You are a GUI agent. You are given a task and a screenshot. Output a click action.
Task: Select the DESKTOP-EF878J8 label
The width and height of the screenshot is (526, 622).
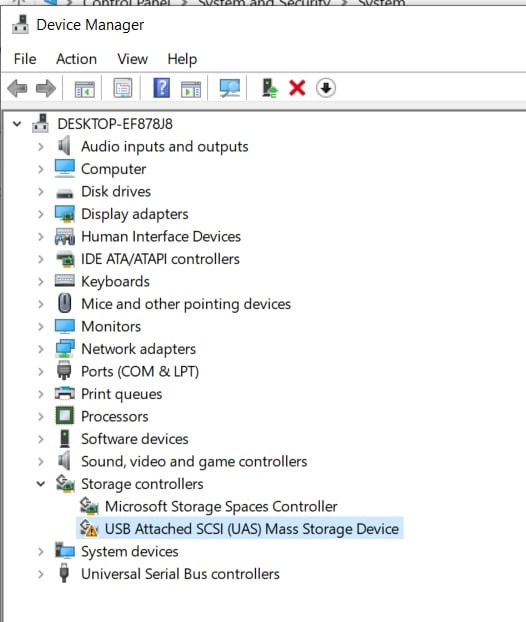tap(115, 124)
